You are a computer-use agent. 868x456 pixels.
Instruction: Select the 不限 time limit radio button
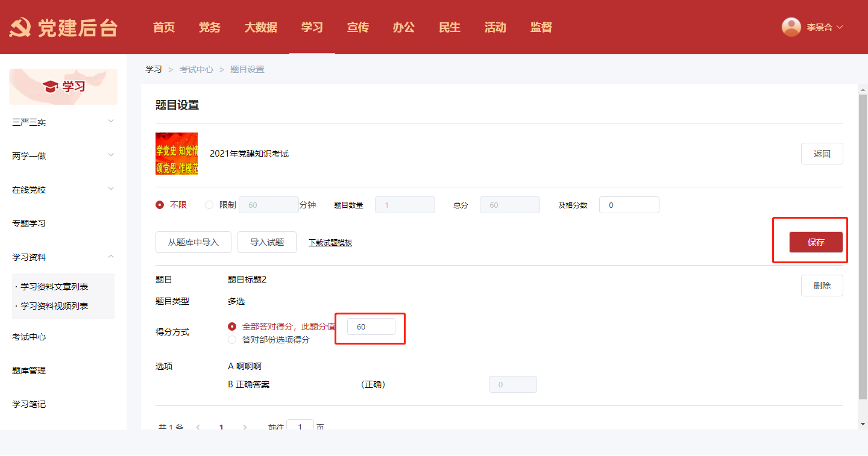(160, 205)
